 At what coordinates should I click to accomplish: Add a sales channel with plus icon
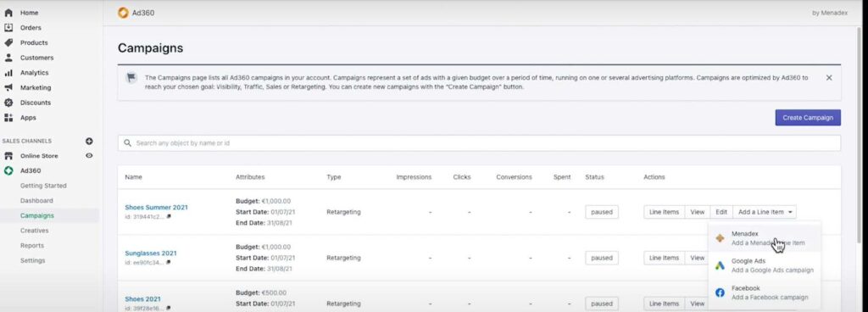[89, 141]
